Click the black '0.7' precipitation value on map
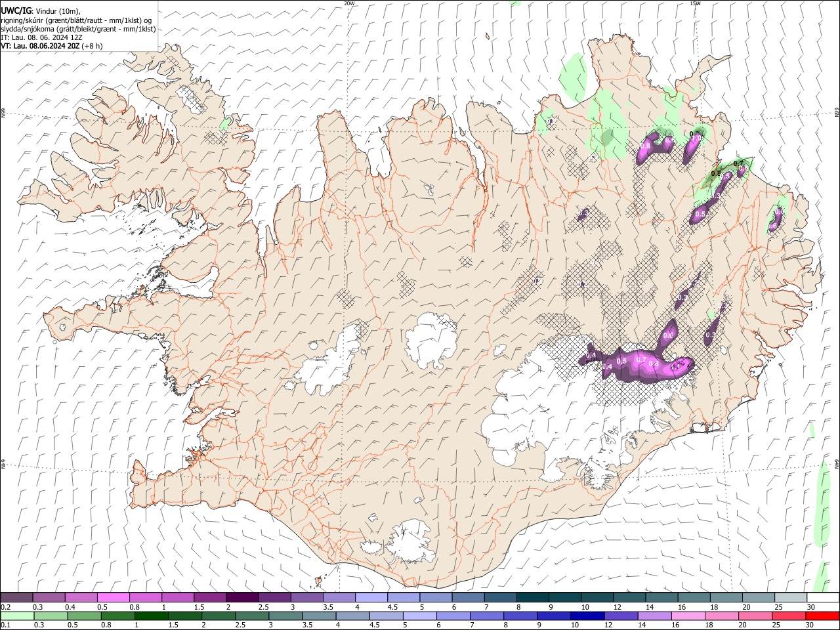Image resolution: width=840 pixels, height=630 pixels. point(738,163)
